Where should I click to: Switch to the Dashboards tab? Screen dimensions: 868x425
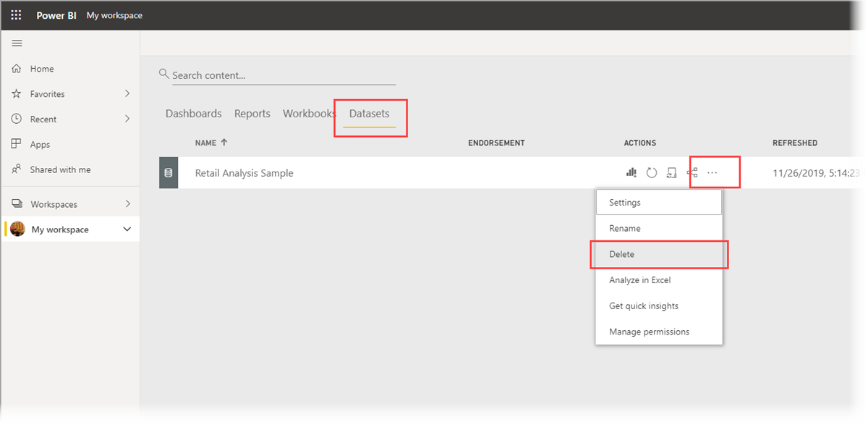tap(193, 113)
